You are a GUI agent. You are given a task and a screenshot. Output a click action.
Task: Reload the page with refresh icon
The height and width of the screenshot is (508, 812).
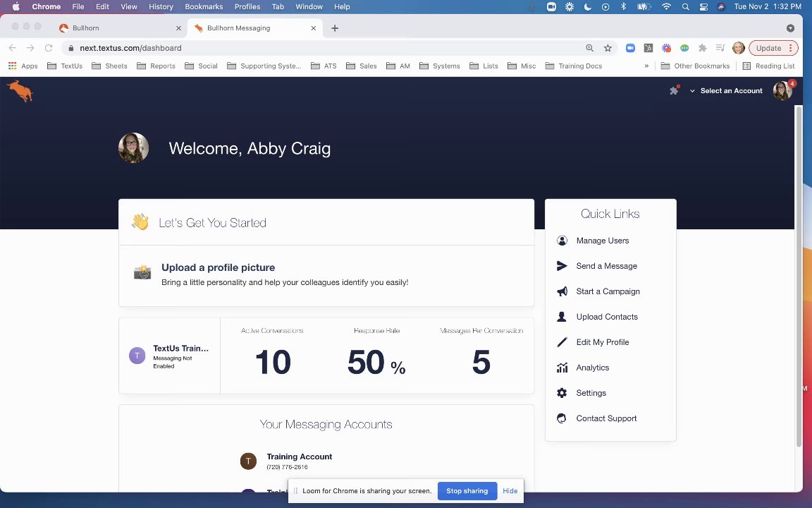pyautogui.click(x=49, y=48)
